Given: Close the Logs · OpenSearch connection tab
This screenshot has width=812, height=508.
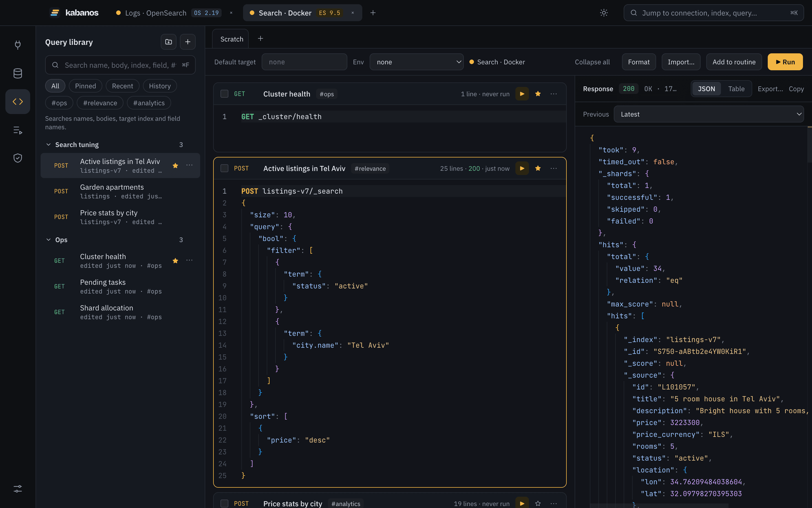Looking at the screenshot, I should click(x=231, y=13).
